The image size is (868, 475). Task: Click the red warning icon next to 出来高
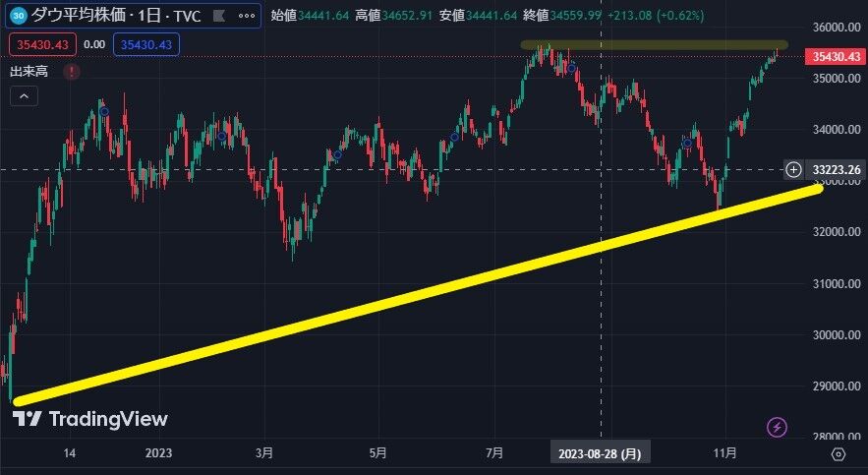pyautogui.click(x=72, y=72)
